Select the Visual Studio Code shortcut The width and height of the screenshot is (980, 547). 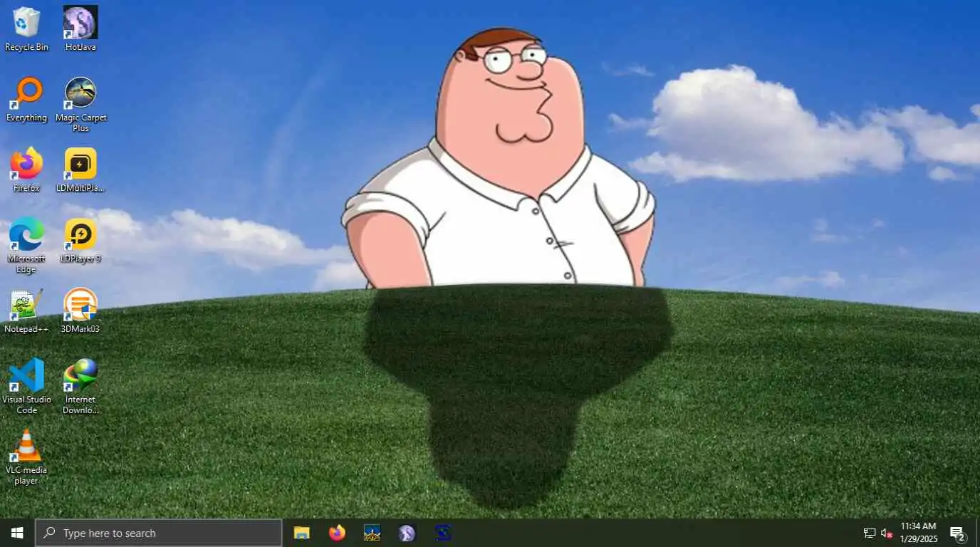pos(26,386)
